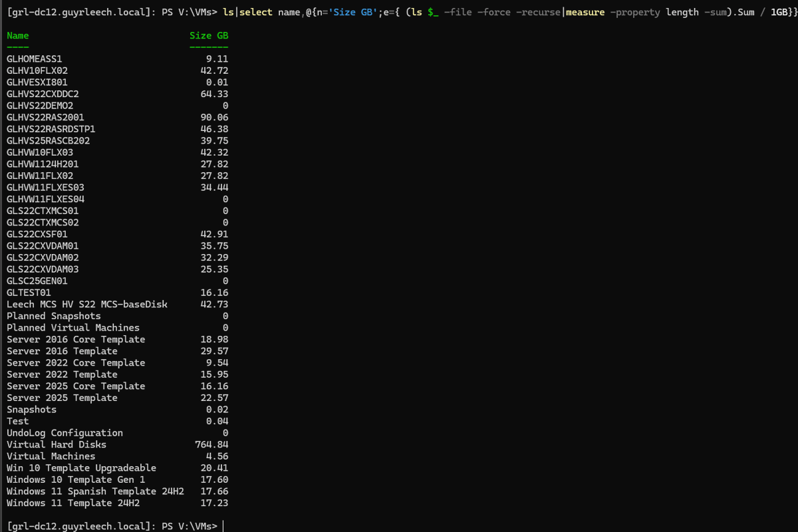Image resolution: width=798 pixels, height=532 pixels.
Task: Click the 'Server 2025 Template' entry
Action: point(62,398)
